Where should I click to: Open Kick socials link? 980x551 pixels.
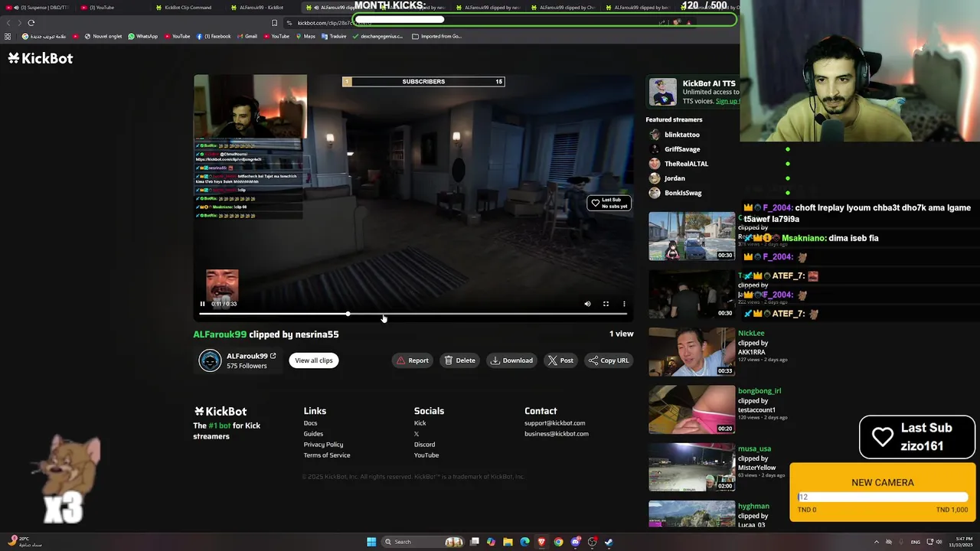pos(420,423)
